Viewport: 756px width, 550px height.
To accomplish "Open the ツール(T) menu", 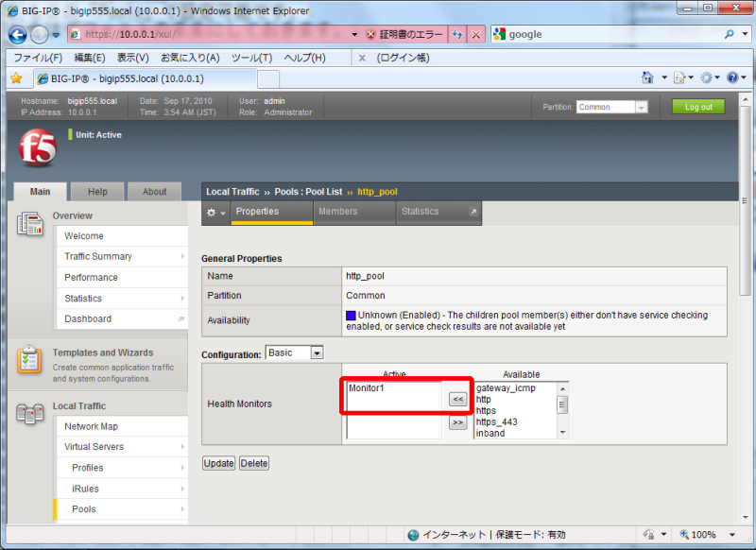I will (251, 58).
